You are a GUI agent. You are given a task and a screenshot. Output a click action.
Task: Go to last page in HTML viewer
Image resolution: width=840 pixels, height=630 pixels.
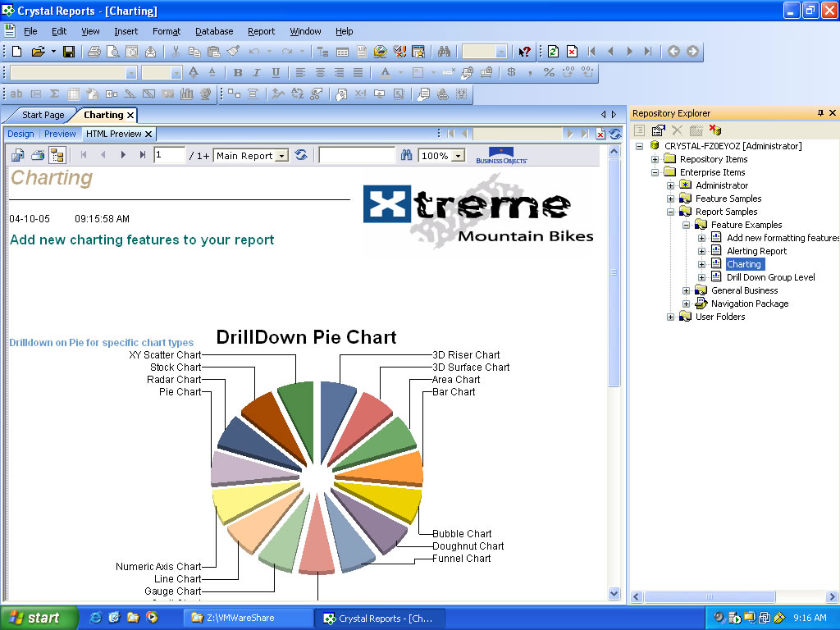(x=143, y=155)
